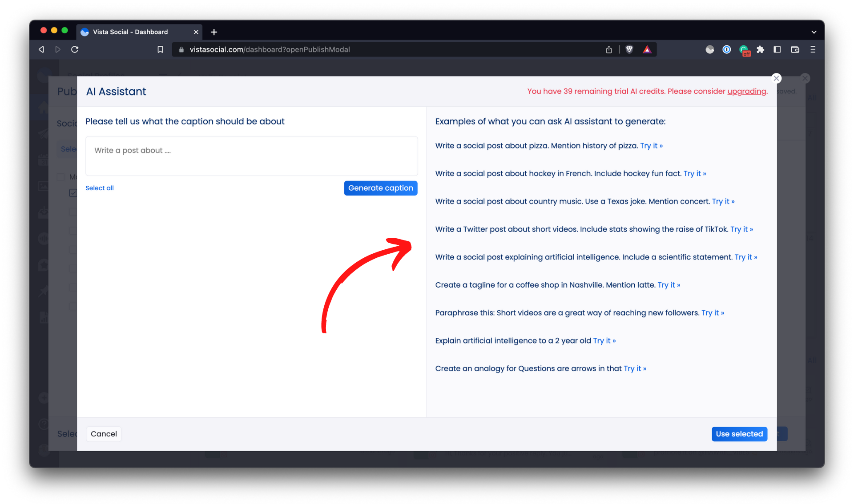
Task: Close the Vista Social Dashboard tab
Action: pyautogui.click(x=196, y=32)
